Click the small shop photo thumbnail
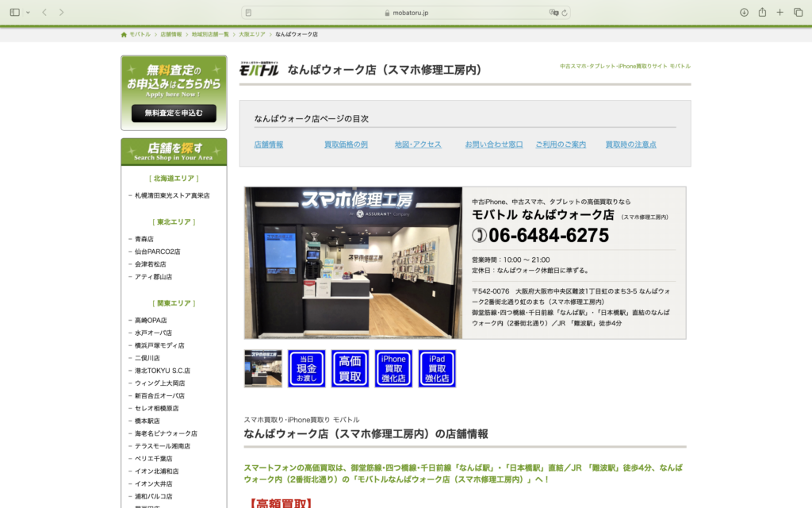812x508 pixels. pyautogui.click(x=263, y=368)
